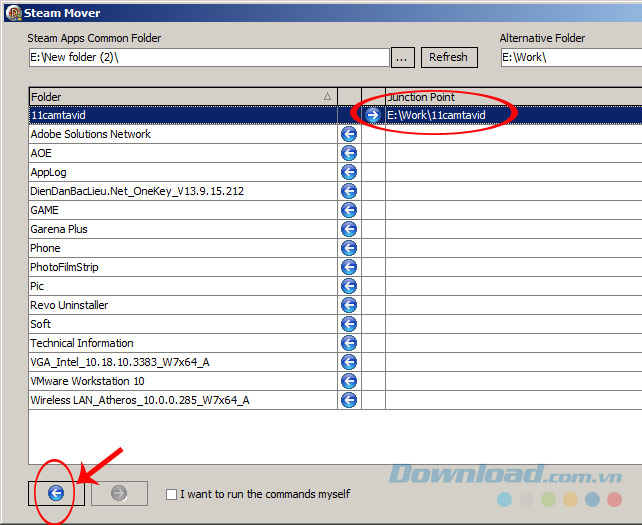Click left arrow icon beside Adobe Solutions Network
Screen dimensions: 642x525
click(x=349, y=134)
